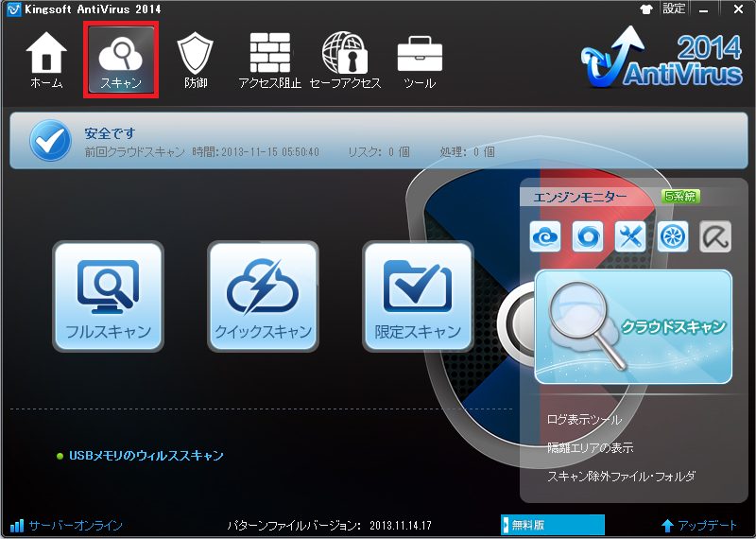Go to the ホーム (Home) tab
Viewport: 756px width, 539px height.
pos(45,61)
